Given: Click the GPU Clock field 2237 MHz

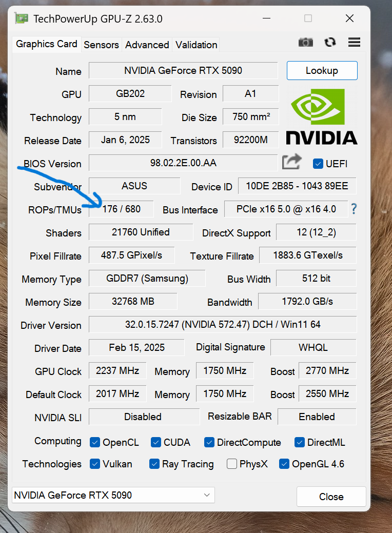Looking at the screenshot, I should pyautogui.click(x=117, y=370).
